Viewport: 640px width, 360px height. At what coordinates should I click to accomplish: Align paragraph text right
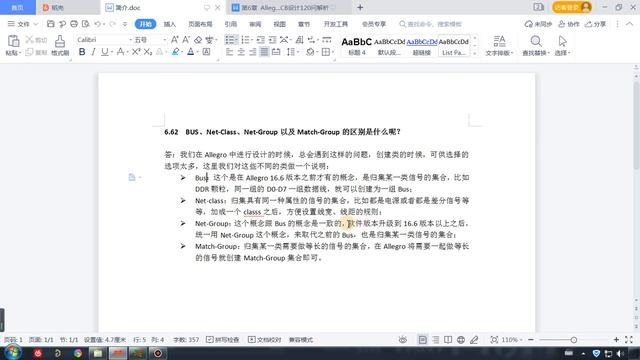pyautogui.click(x=253, y=52)
